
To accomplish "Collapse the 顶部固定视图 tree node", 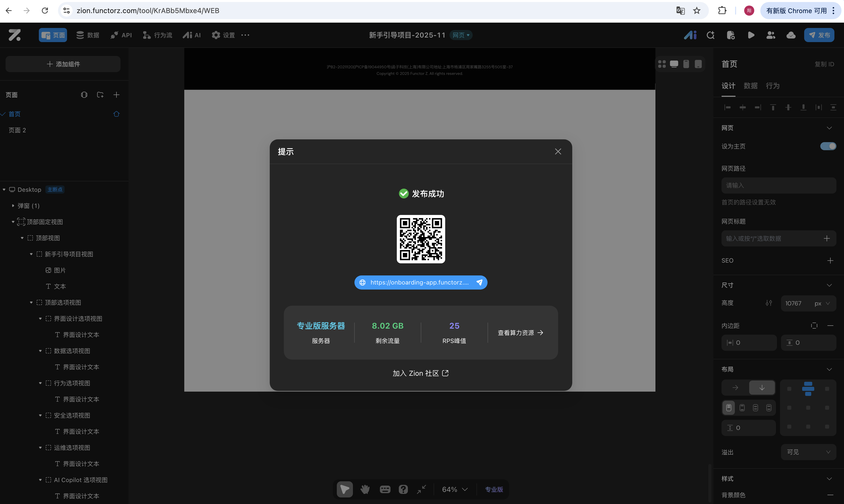I will [x=13, y=222].
